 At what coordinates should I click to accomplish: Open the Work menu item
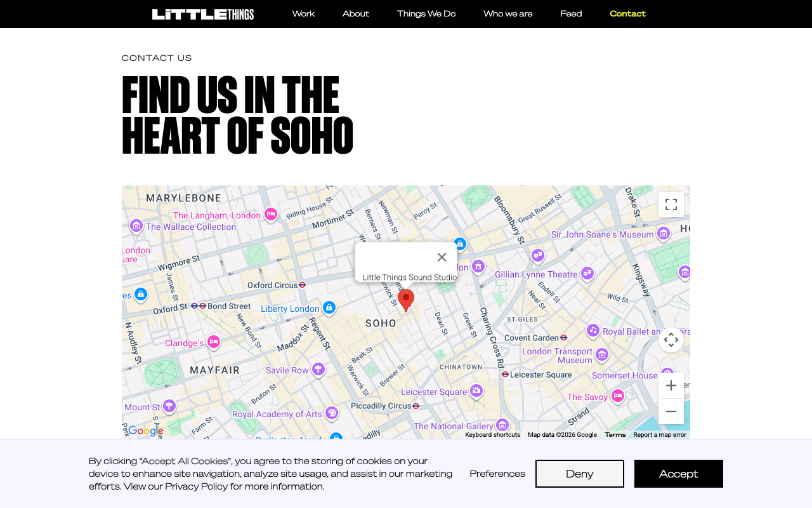tap(303, 14)
